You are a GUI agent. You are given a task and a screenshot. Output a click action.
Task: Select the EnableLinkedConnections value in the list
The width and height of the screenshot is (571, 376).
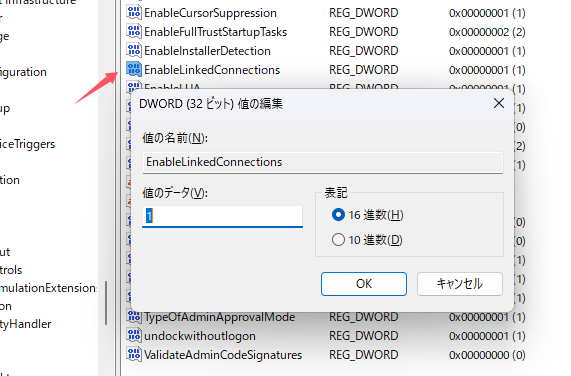[212, 70]
